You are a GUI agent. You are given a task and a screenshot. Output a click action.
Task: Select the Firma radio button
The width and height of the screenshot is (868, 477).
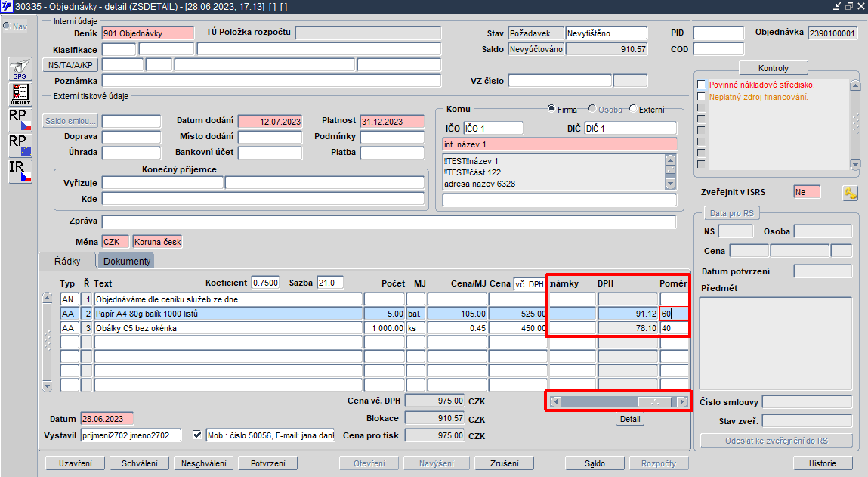551,109
